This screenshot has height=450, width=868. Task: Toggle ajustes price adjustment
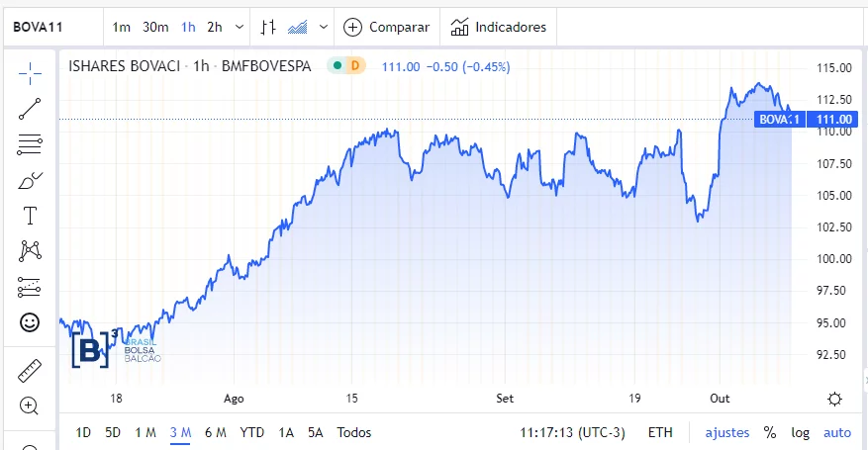point(726,433)
